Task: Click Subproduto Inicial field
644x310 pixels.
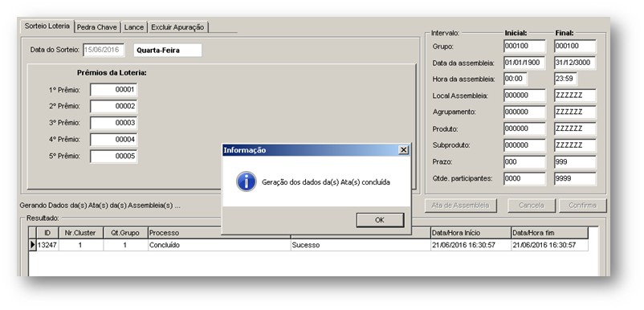Action: [x=524, y=145]
